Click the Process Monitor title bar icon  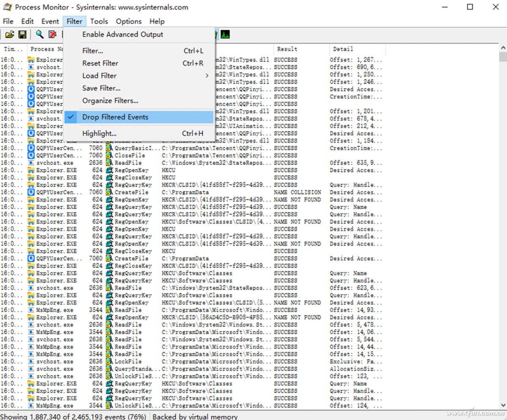coord(7,7)
